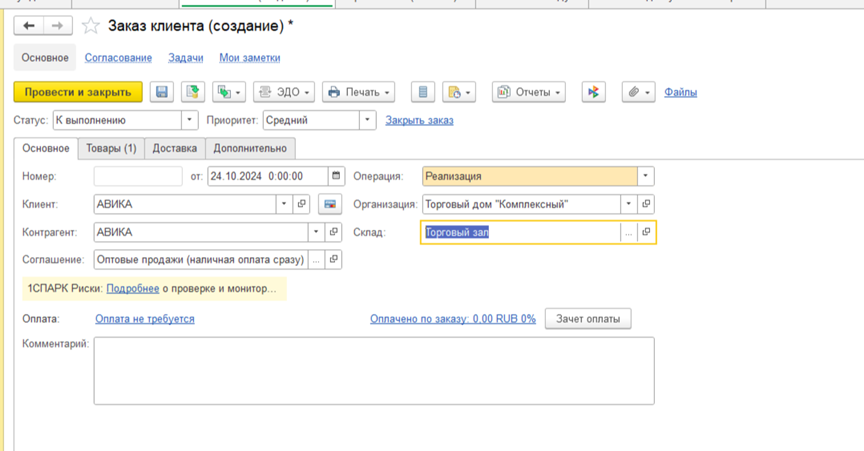Click into the Комментарий text area
The width and height of the screenshot is (864, 451).
[374, 371]
